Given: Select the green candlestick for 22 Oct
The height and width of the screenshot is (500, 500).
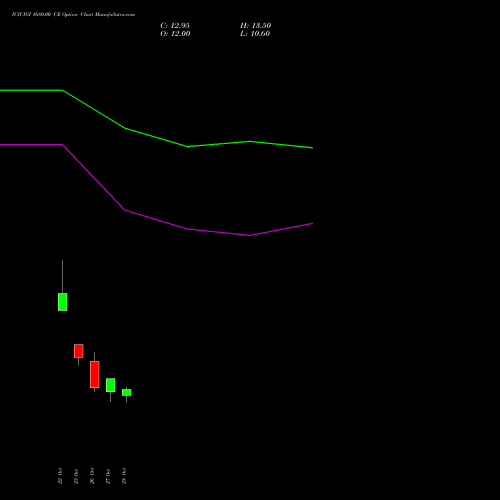Looking at the screenshot, I should click(x=62, y=302).
